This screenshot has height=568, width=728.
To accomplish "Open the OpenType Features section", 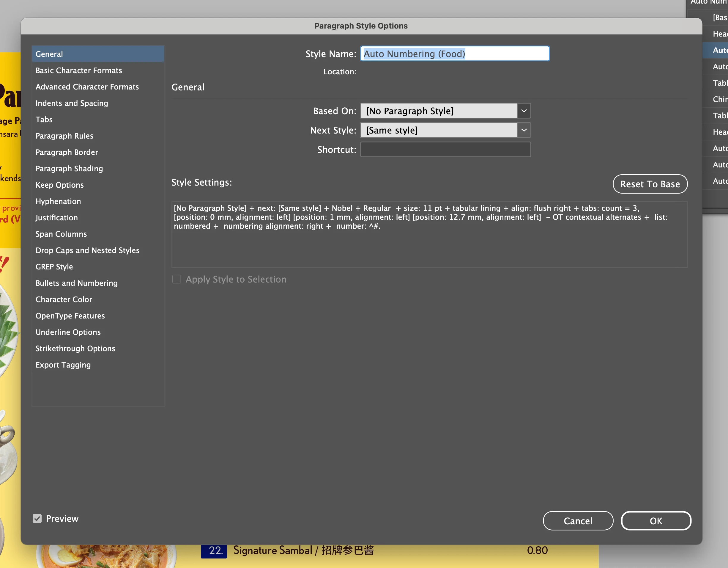I will [70, 316].
